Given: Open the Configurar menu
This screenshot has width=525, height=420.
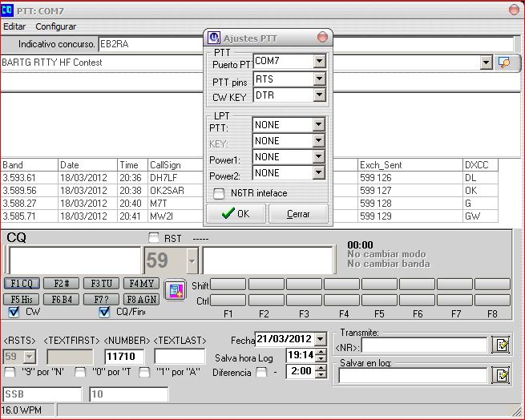Looking at the screenshot, I should click(x=55, y=26).
